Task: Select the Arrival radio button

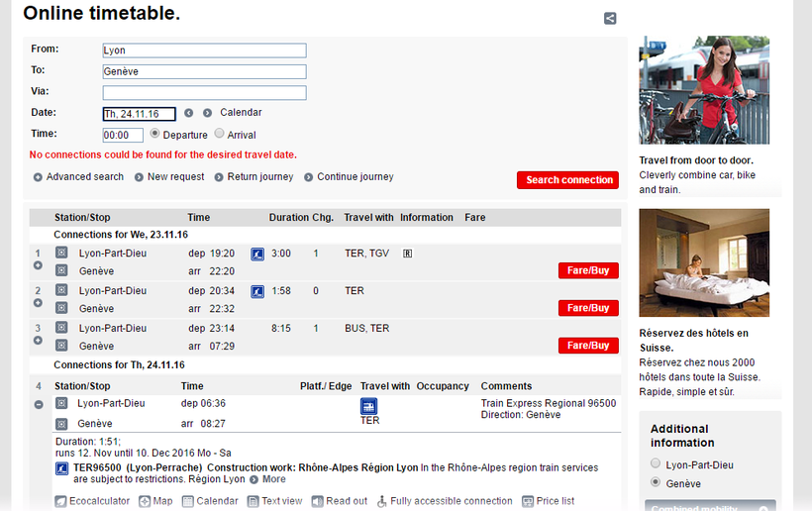Action: pos(219,134)
